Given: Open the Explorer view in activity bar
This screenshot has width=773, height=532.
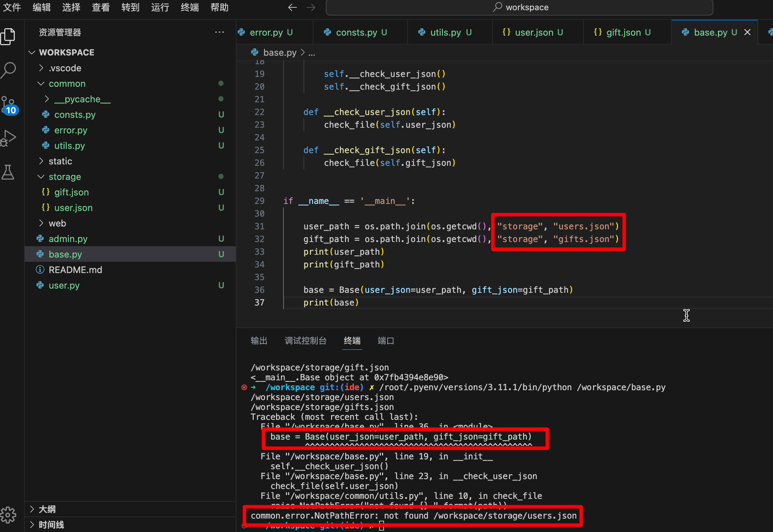Looking at the screenshot, I should (8, 37).
